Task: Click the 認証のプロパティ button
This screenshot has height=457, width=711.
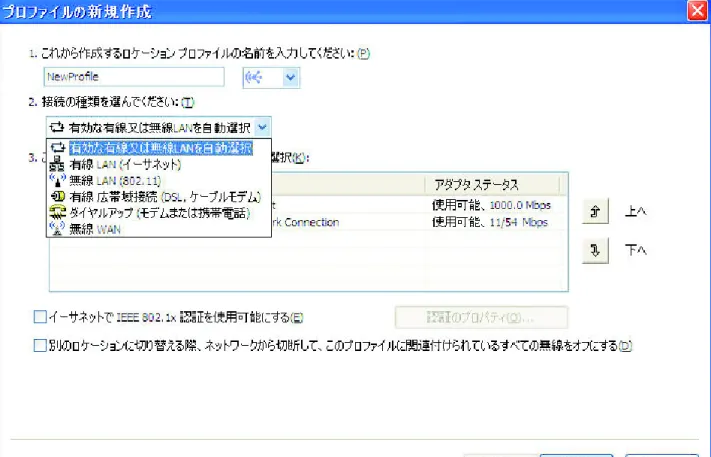Action: click(481, 317)
